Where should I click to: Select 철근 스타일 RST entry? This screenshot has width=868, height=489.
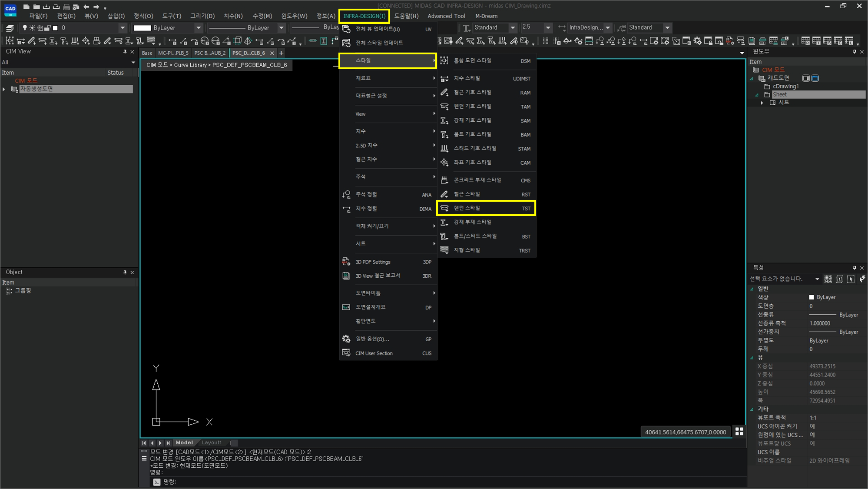point(487,194)
